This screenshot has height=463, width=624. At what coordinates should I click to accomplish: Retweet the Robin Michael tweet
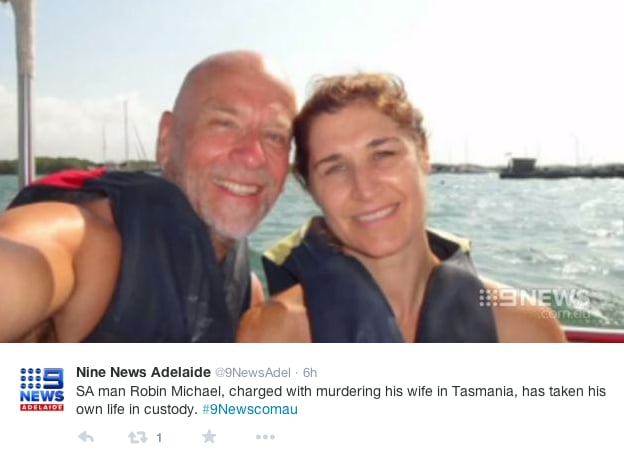point(138,438)
